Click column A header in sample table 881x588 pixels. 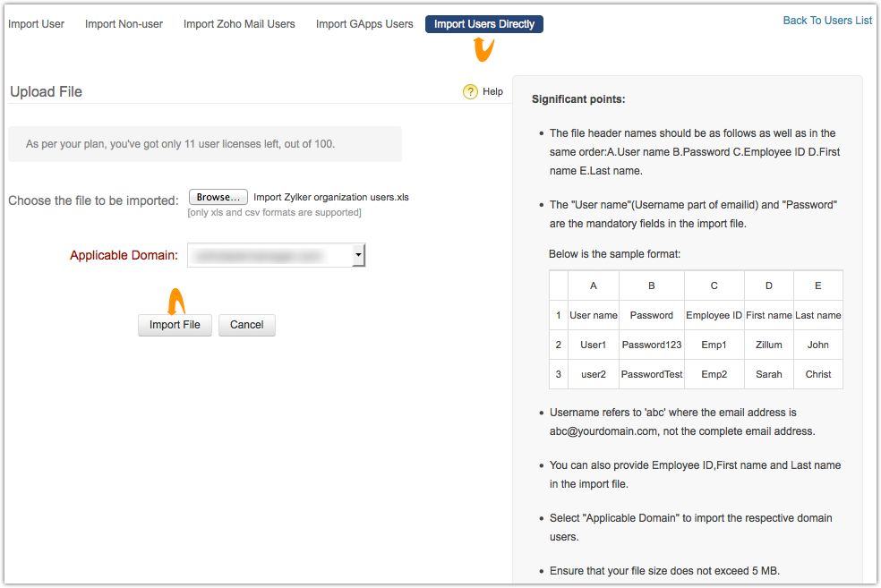594,285
